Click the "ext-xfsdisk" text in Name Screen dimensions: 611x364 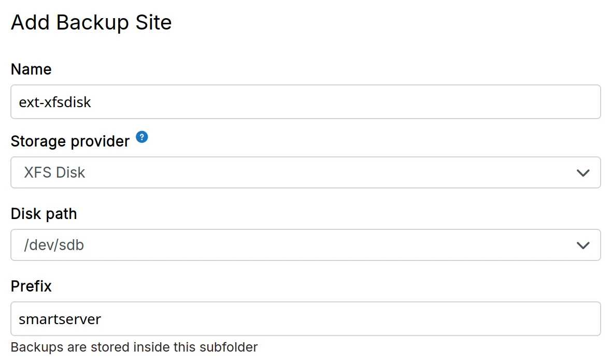point(55,102)
